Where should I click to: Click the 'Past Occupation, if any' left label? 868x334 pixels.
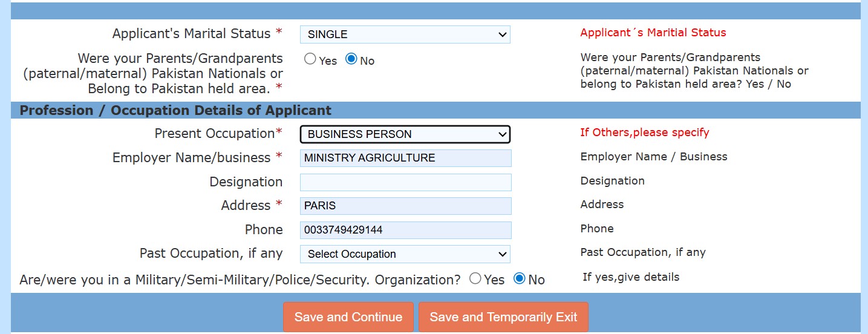coord(211,254)
